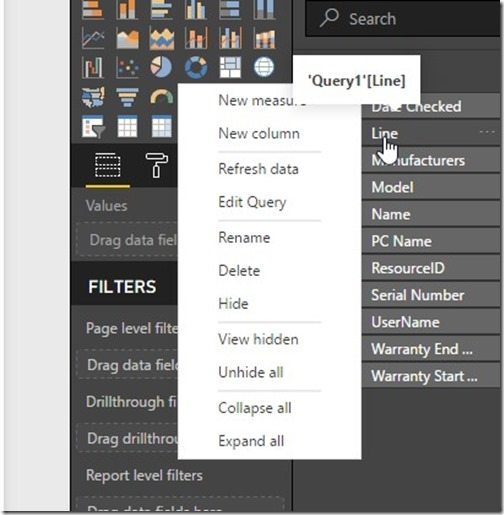504x515 pixels.
Task: Choose the treemap visualization icon
Action: point(230,67)
